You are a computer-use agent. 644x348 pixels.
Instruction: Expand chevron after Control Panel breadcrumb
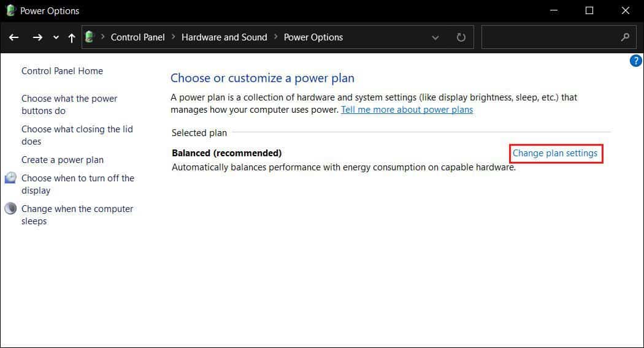click(x=174, y=37)
